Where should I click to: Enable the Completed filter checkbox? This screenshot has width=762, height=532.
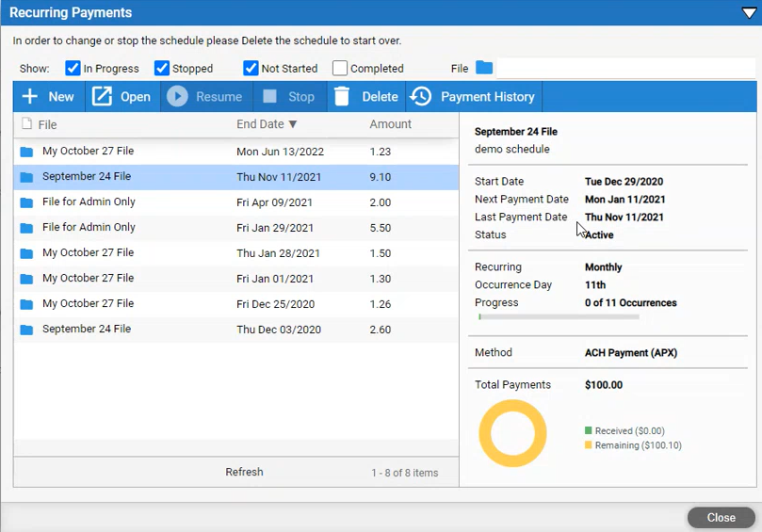pos(340,68)
